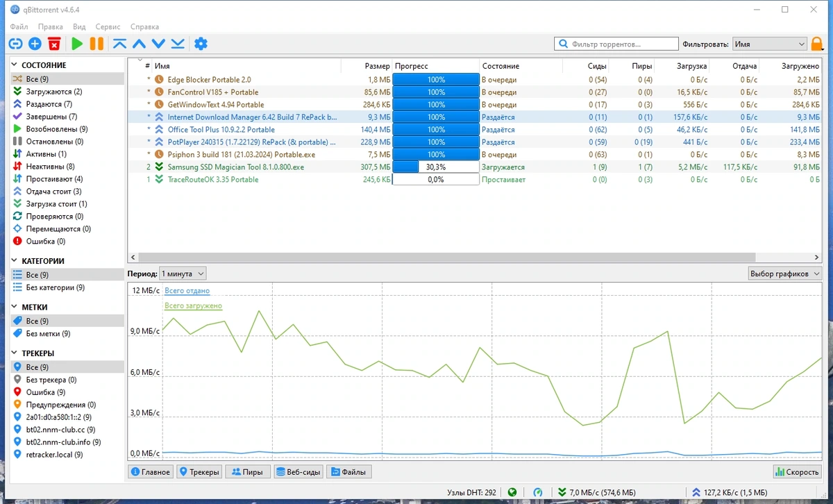Viewport: 833px width, 504px height.
Task: Open the Файл menu
Action: pyautogui.click(x=19, y=26)
